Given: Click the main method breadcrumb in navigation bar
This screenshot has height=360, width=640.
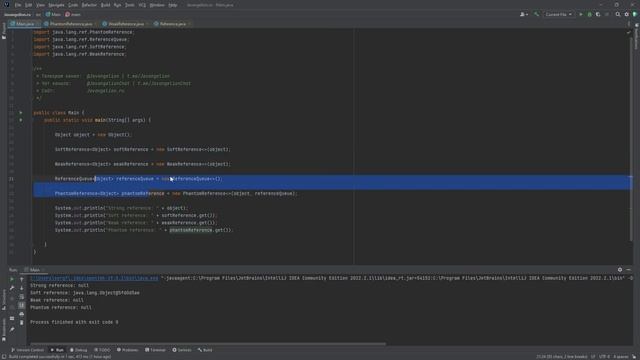Looking at the screenshot, I should click(73, 14).
